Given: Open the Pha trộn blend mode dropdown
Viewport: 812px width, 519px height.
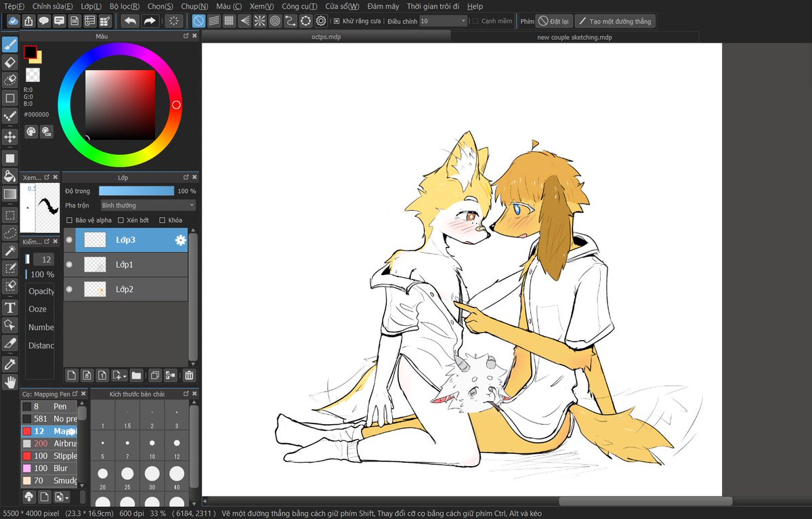Looking at the screenshot, I should coord(148,205).
